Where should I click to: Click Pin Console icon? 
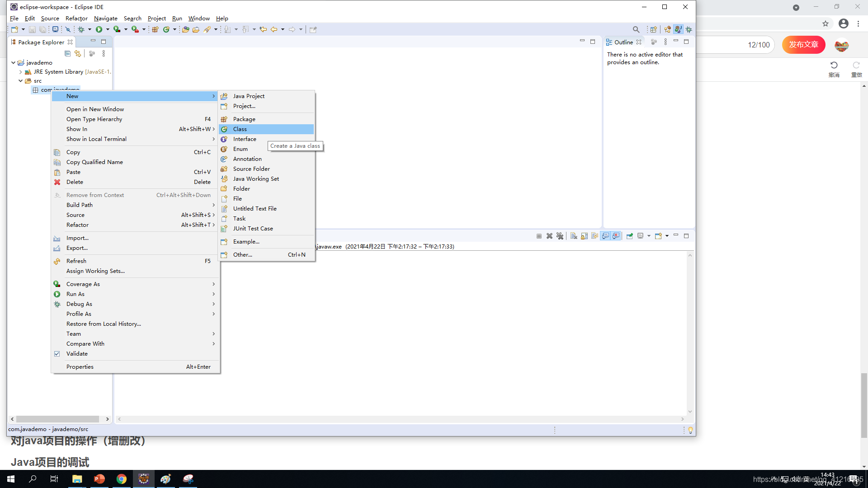629,236
